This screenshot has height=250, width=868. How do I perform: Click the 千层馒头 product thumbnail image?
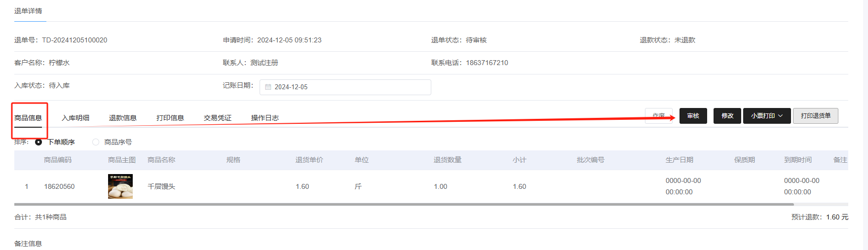point(120,186)
